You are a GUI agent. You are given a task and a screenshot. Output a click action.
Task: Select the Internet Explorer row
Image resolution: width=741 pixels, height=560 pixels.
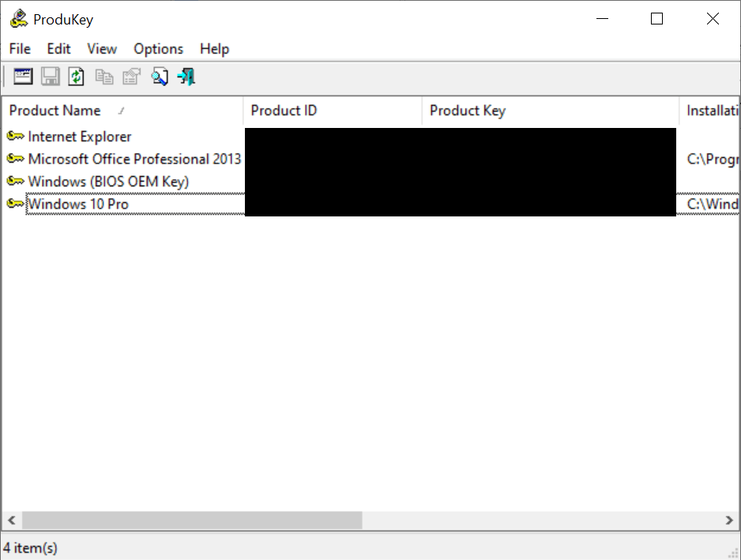click(x=370, y=137)
